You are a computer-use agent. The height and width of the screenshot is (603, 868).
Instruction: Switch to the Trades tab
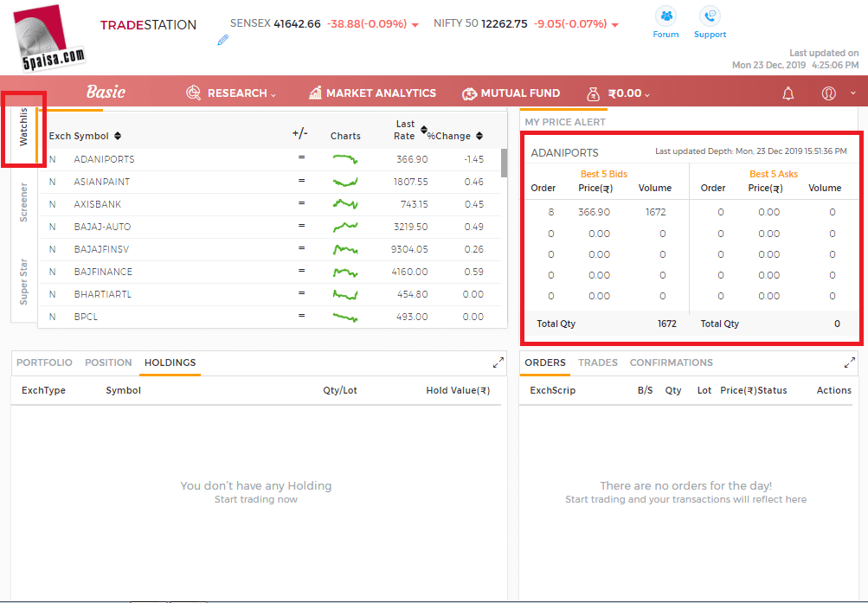598,362
